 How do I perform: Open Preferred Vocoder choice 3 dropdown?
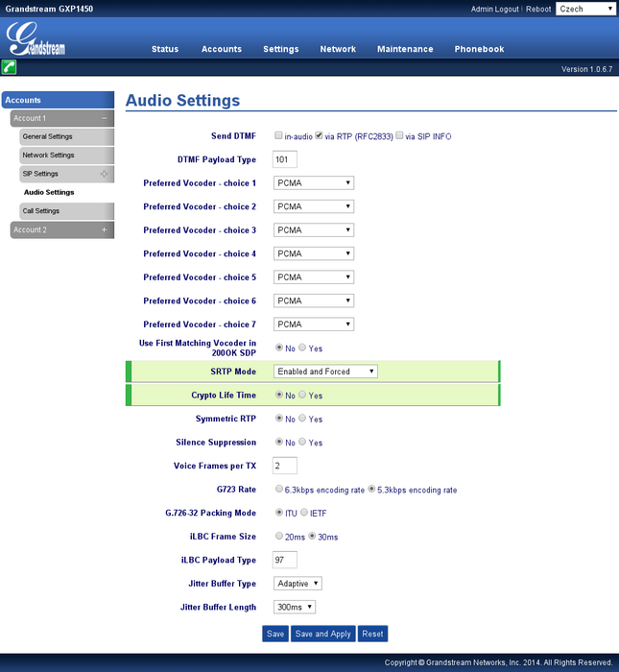pos(314,230)
